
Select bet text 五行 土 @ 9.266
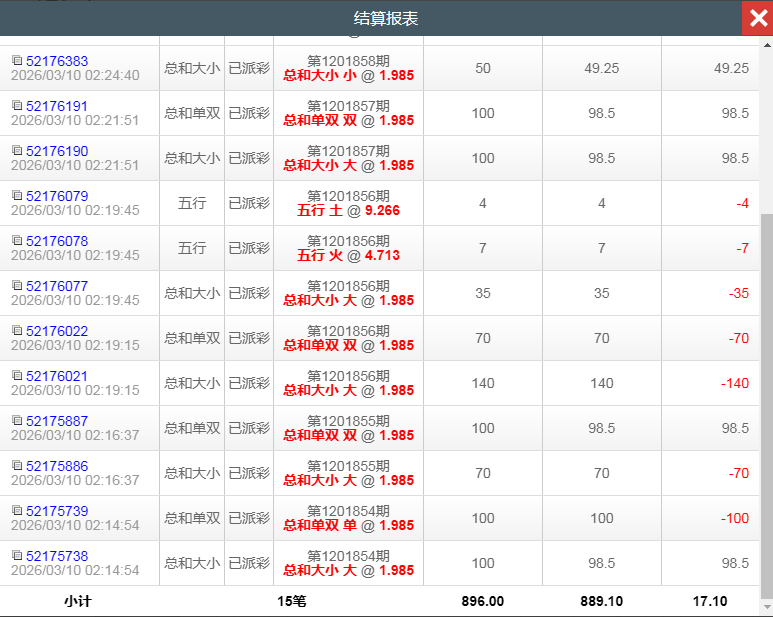pos(348,210)
